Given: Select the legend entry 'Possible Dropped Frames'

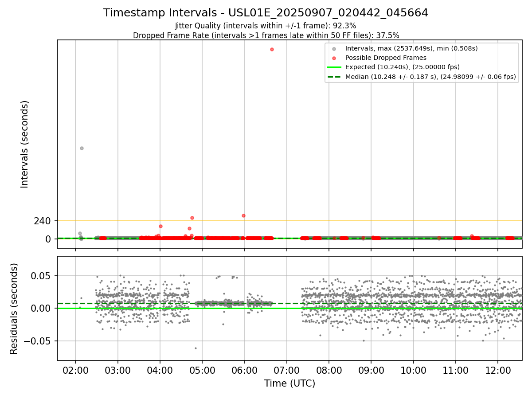Looking at the screenshot, I should click(x=386, y=58).
